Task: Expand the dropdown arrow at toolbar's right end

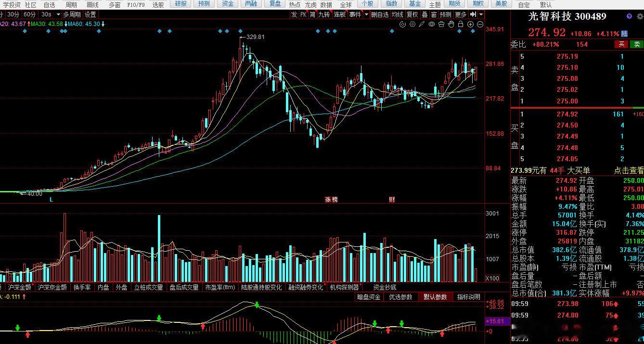Action: coord(481,14)
